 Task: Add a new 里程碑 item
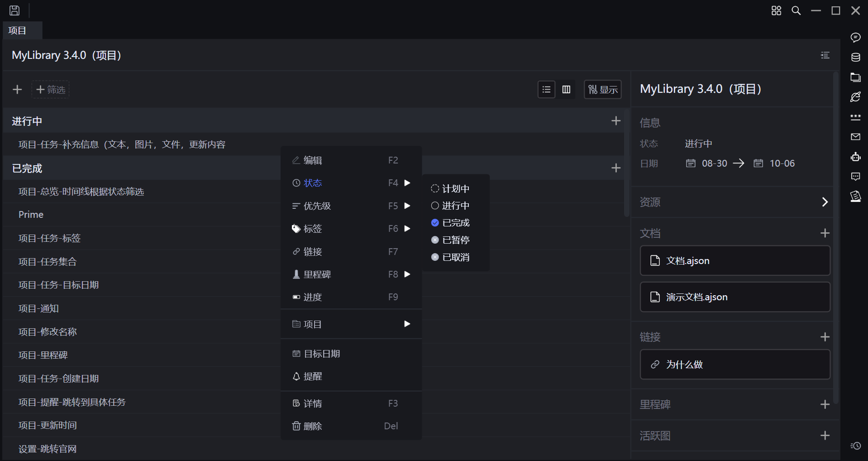825,404
